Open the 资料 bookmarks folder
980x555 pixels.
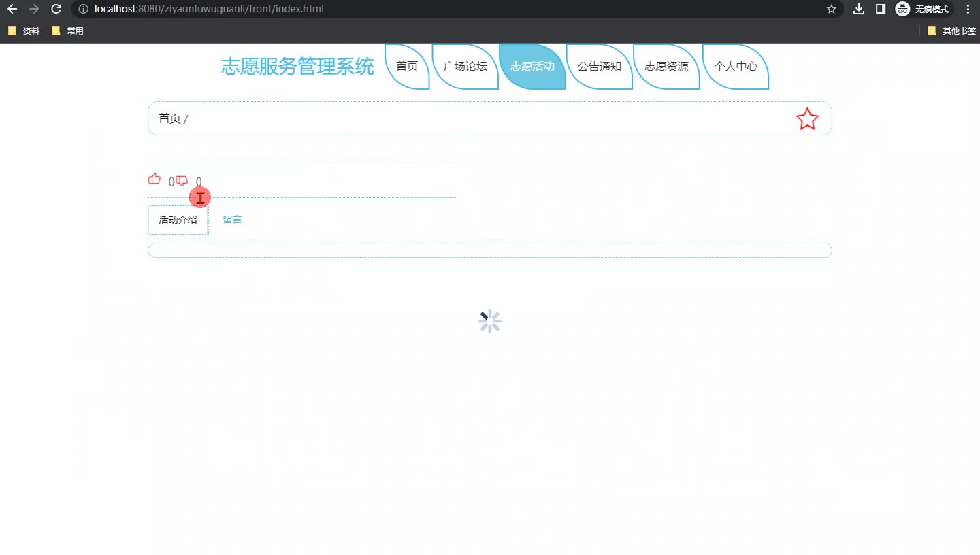click(x=24, y=31)
